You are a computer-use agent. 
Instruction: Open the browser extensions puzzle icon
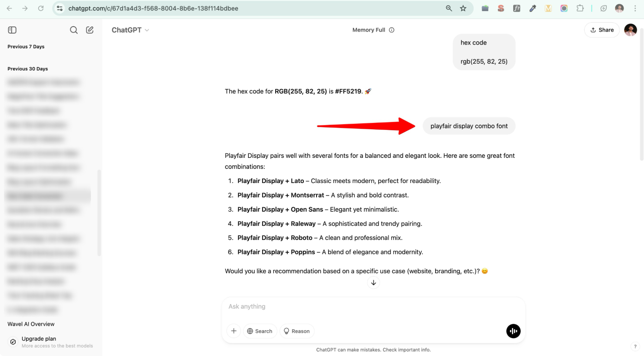click(x=580, y=8)
